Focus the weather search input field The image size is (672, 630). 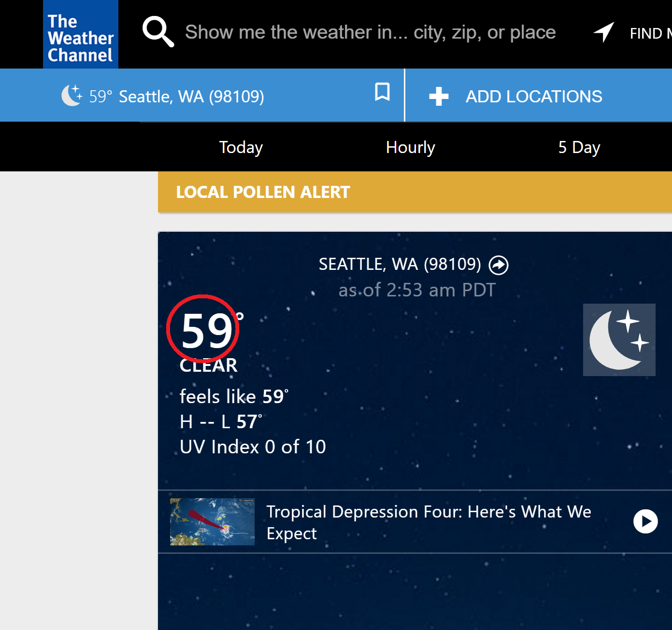pyautogui.click(x=370, y=32)
